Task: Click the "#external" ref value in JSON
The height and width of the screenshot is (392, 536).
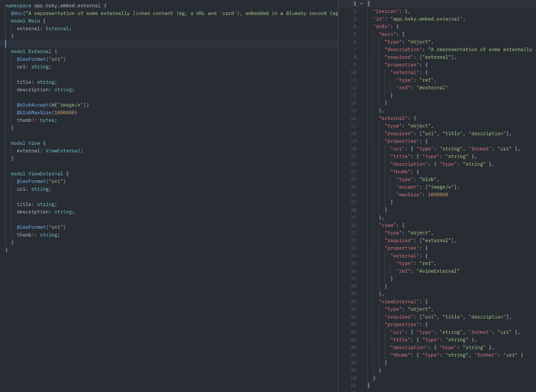Action: click(432, 88)
